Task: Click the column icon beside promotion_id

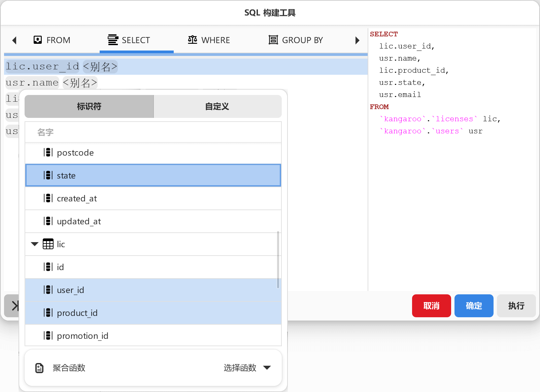Action: (x=48, y=335)
